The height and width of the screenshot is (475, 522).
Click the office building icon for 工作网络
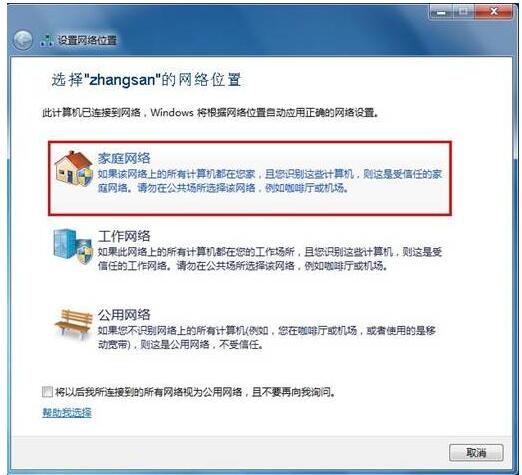73,247
